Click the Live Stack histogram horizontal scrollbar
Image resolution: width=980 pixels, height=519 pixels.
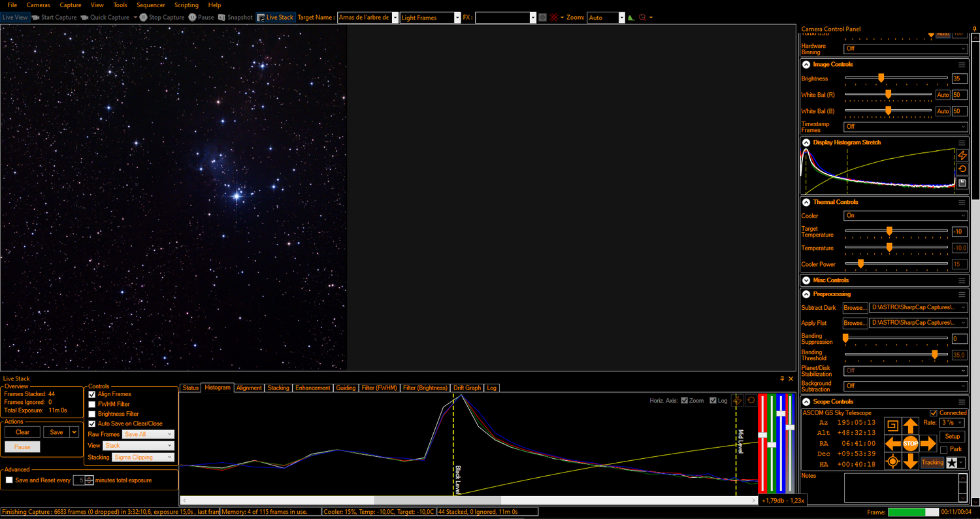(x=468, y=500)
